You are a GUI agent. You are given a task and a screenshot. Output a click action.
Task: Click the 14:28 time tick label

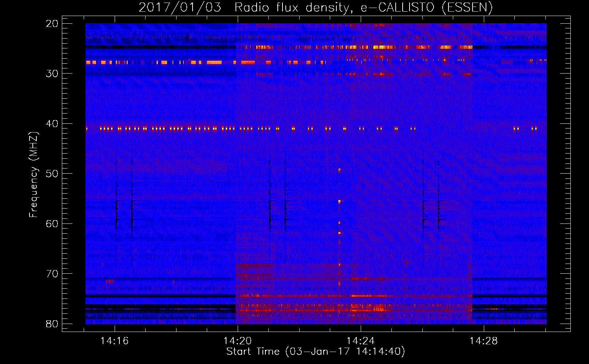[484, 341]
